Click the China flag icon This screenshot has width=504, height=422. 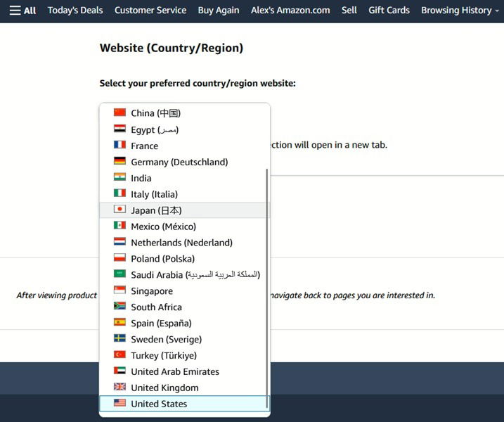pyautogui.click(x=119, y=113)
